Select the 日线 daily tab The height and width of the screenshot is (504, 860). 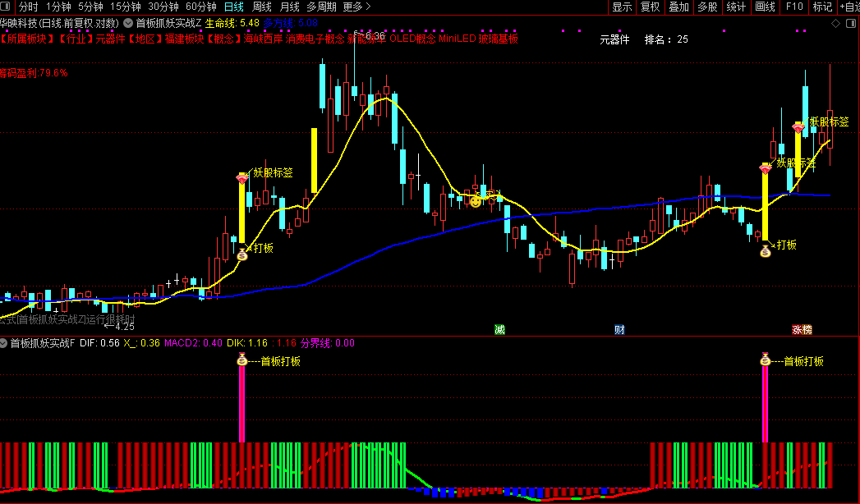click(234, 7)
